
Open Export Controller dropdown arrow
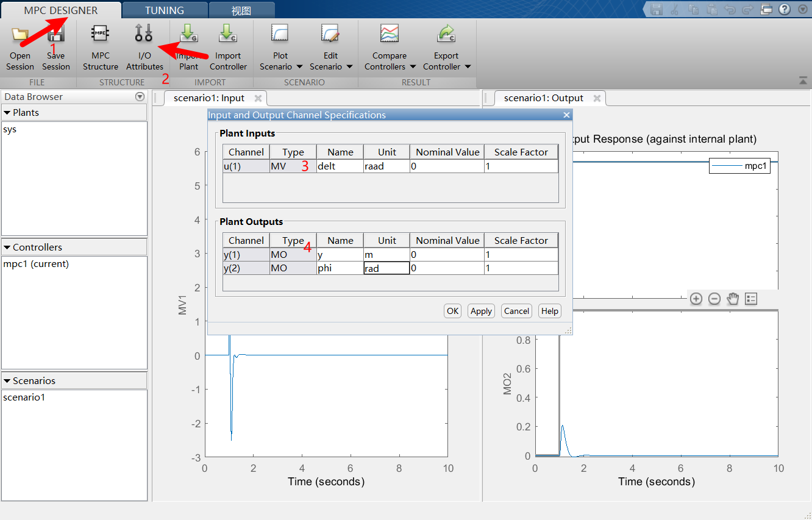tap(468, 67)
